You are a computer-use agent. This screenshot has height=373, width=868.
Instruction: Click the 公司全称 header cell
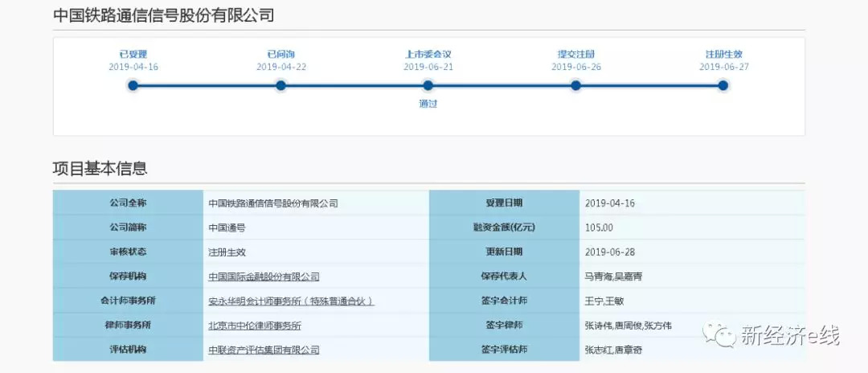[x=128, y=203]
